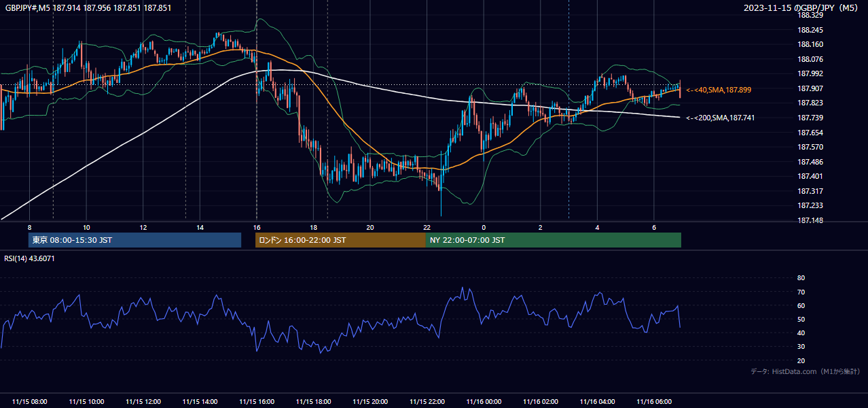Click hour label 4 under price chart
This screenshot has height=408, width=868.
597,227
